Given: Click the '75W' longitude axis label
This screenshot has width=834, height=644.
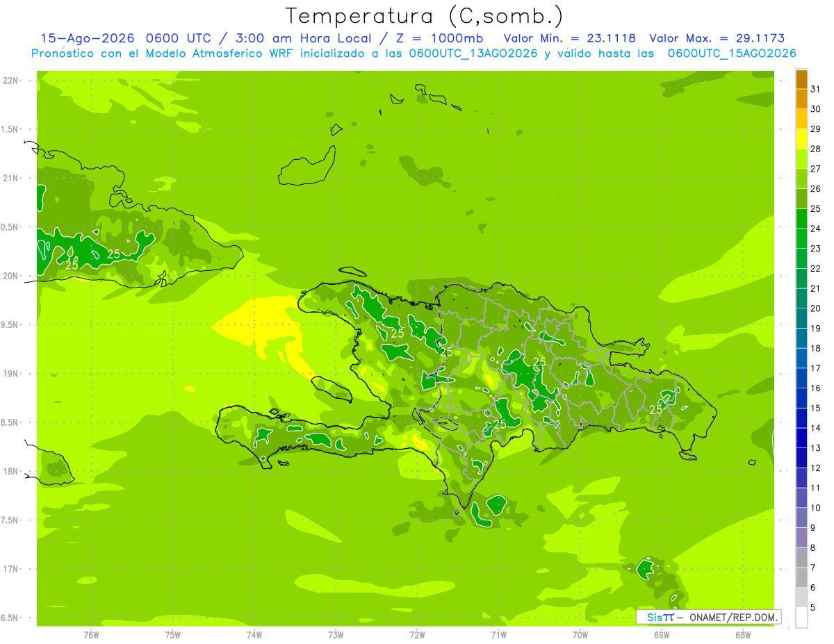Looking at the screenshot, I should pyautogui.click(x=173, y=634).
